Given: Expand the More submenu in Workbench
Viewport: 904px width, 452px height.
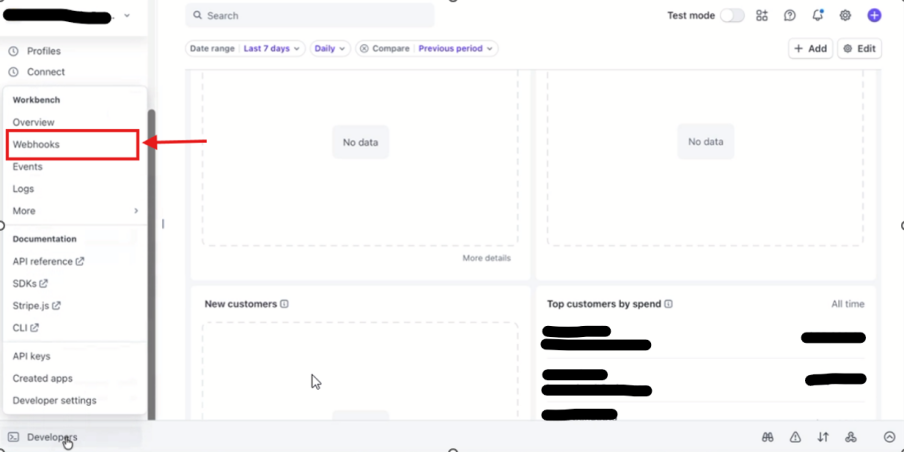Looking at the screenshot, I should point(75,211).
